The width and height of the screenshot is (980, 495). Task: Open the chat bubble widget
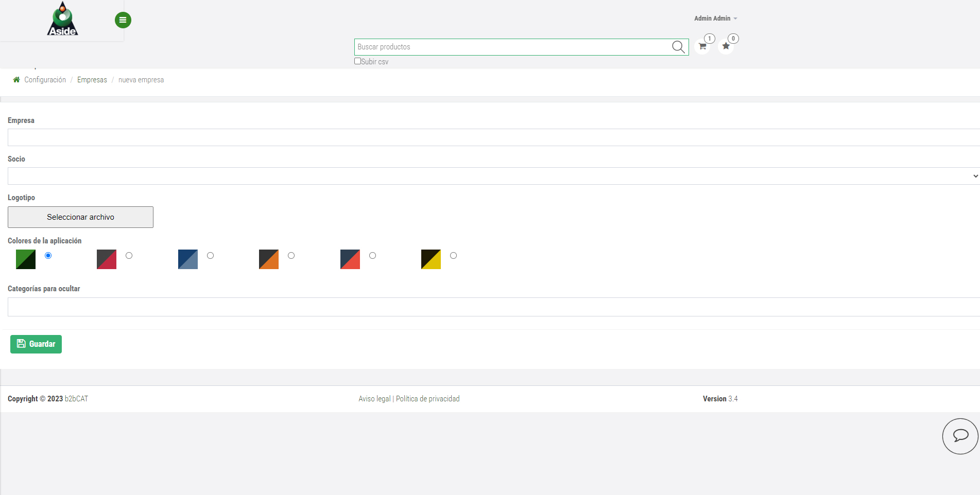pos(960,436)
